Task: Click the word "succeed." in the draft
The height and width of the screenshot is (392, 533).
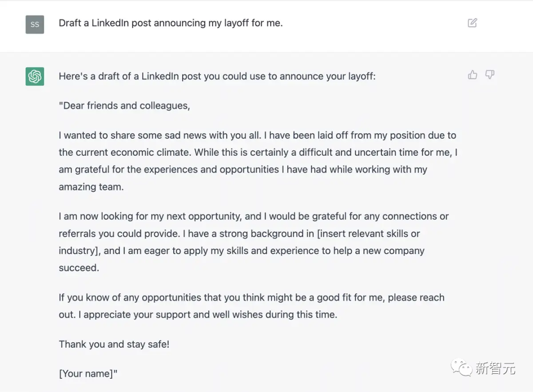Action: coord(79,268)
